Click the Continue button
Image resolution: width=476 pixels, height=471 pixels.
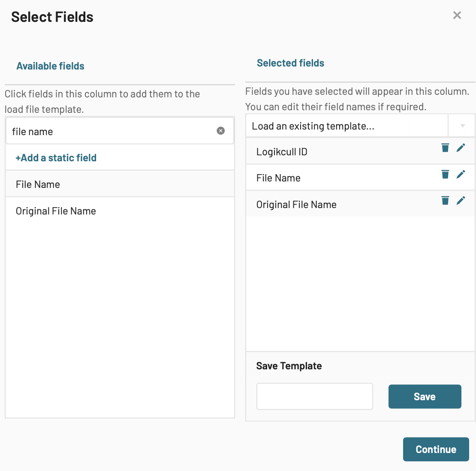click(436, 450)
